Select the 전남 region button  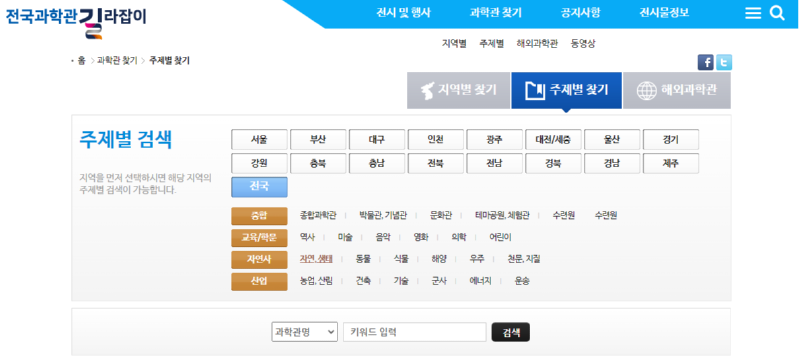tap(494, 163)
